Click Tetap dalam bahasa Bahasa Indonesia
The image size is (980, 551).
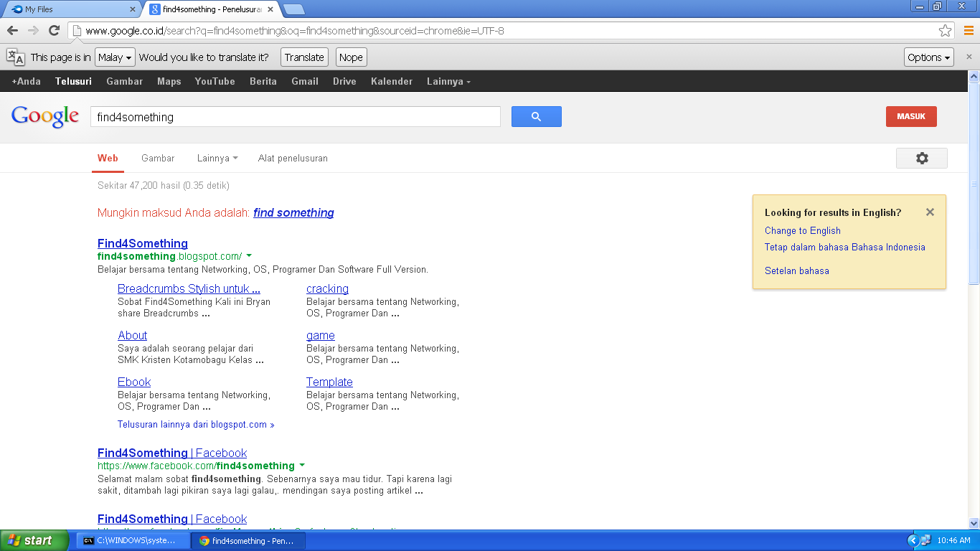point(845,247)
